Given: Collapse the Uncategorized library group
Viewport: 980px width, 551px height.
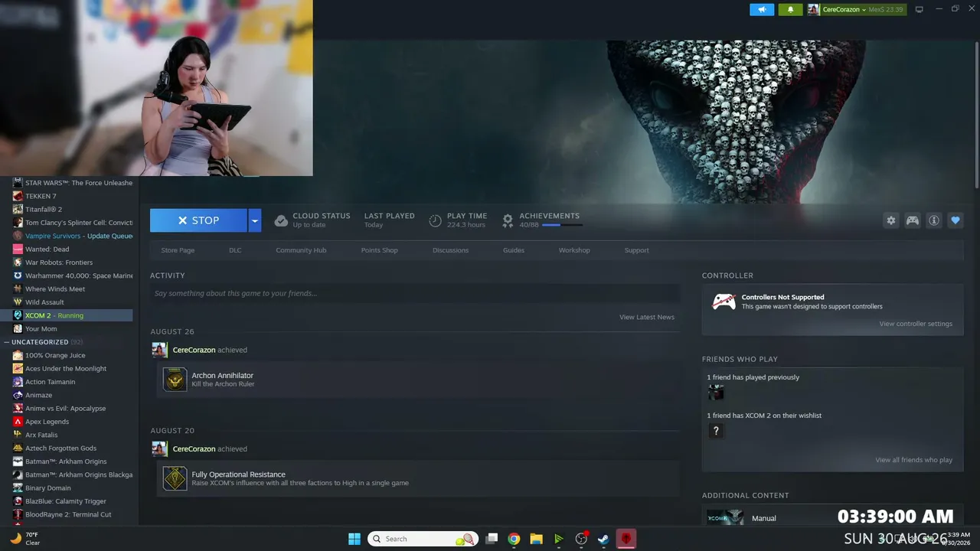Looking at the screenshot, I should pyautogui.click(x=6, y=342).
